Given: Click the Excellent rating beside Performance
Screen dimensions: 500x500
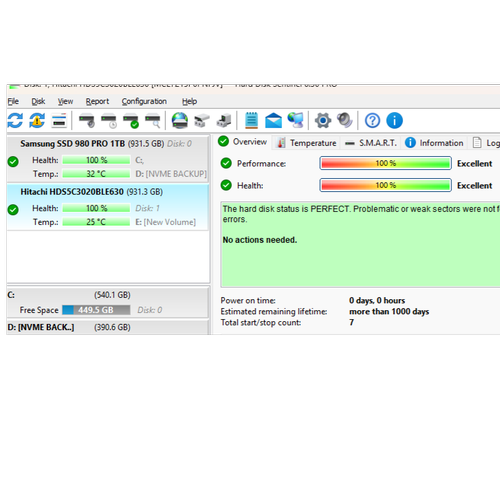Looking at the screenshot, I should tap(475, 164).
